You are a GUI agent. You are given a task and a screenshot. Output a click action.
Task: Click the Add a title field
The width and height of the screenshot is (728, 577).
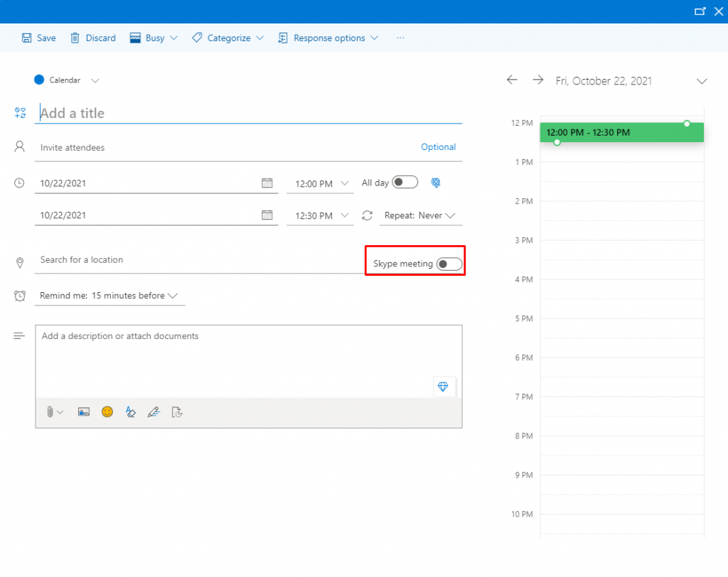point(248,113)
